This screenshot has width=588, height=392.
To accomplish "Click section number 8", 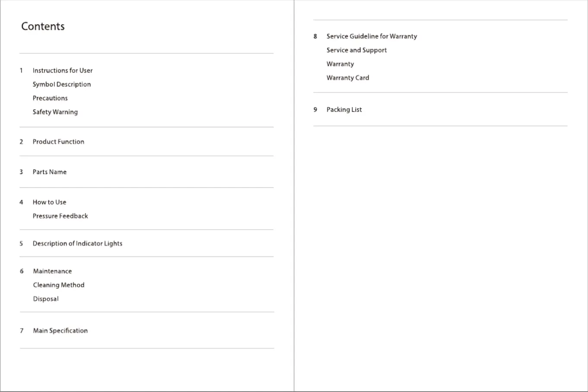I will click(x=315, y=36).
